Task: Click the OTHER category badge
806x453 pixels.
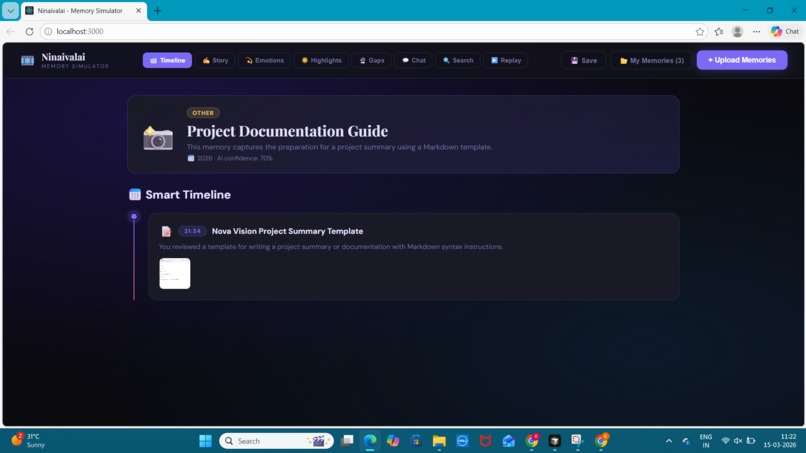Action: [203, 113]
